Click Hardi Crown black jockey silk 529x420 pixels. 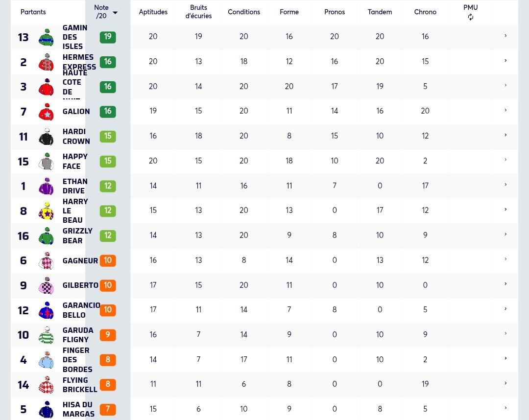[46, 137]
